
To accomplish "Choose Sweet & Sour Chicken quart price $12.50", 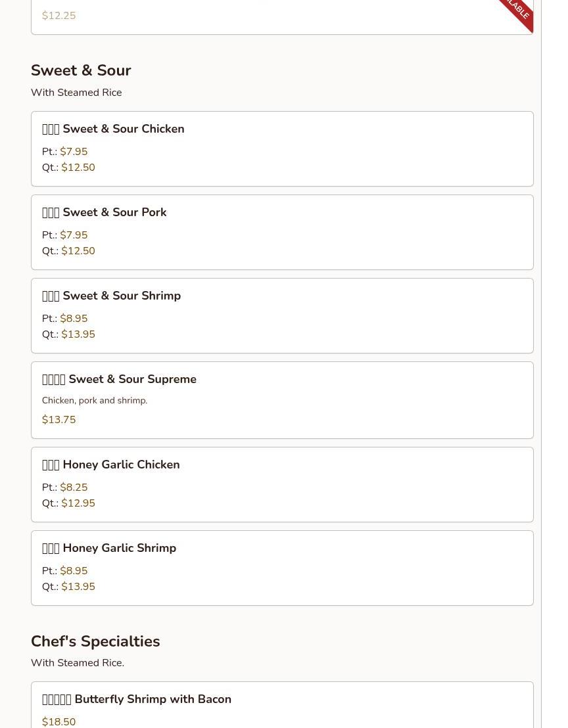I will [78, 168].
